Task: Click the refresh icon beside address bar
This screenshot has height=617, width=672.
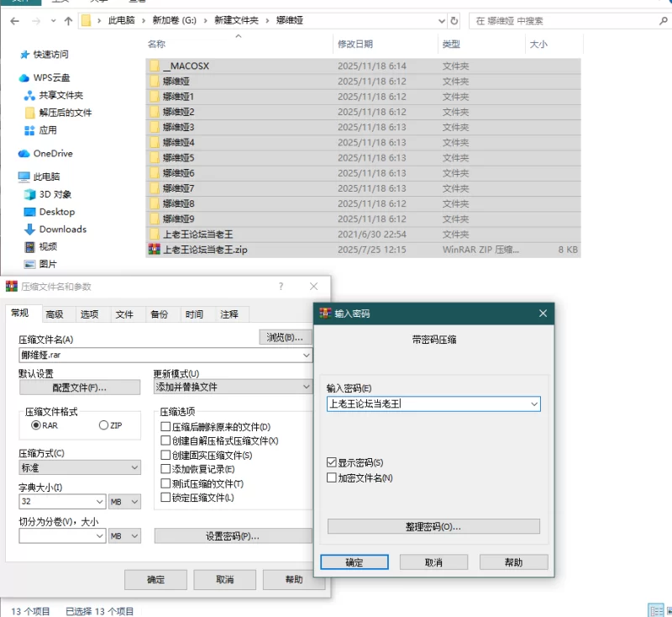Action: 454,20
